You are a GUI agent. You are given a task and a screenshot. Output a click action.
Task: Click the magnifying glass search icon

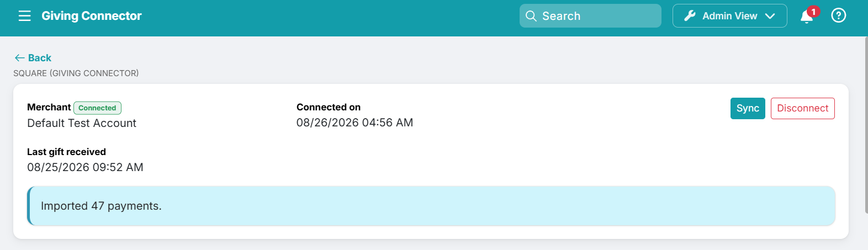pyautogui.click(x=531, y=16)
